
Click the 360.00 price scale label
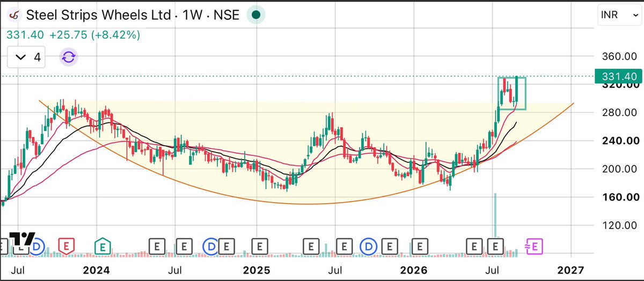(620, 56)
